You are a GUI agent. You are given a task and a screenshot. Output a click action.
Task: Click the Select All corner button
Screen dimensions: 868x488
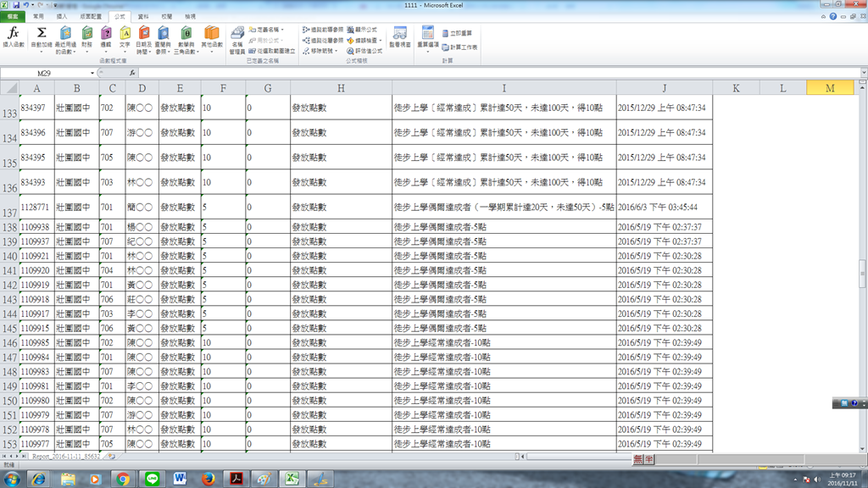point(9,88)
